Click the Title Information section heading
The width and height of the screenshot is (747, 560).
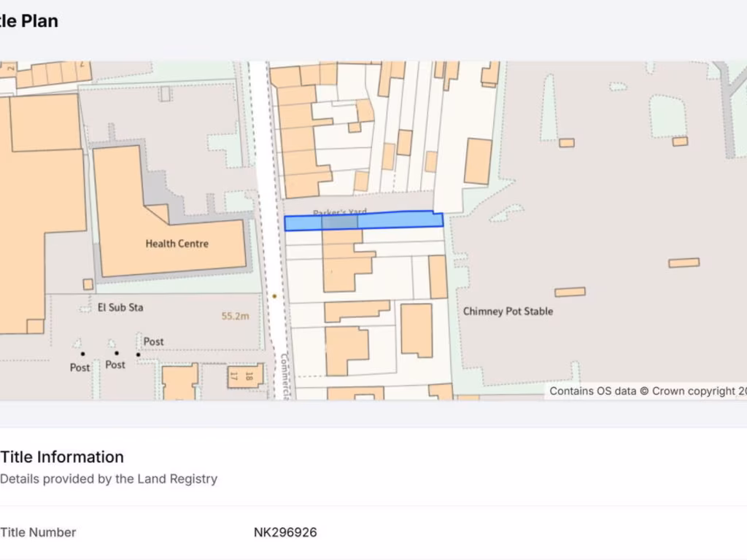point(62,457)
